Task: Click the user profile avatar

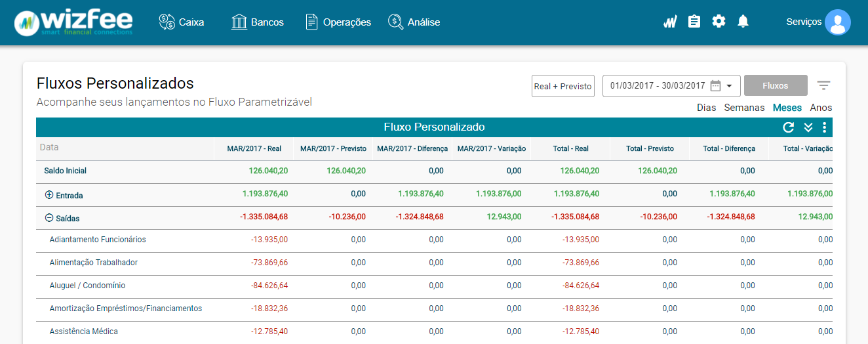Action: 837,22
